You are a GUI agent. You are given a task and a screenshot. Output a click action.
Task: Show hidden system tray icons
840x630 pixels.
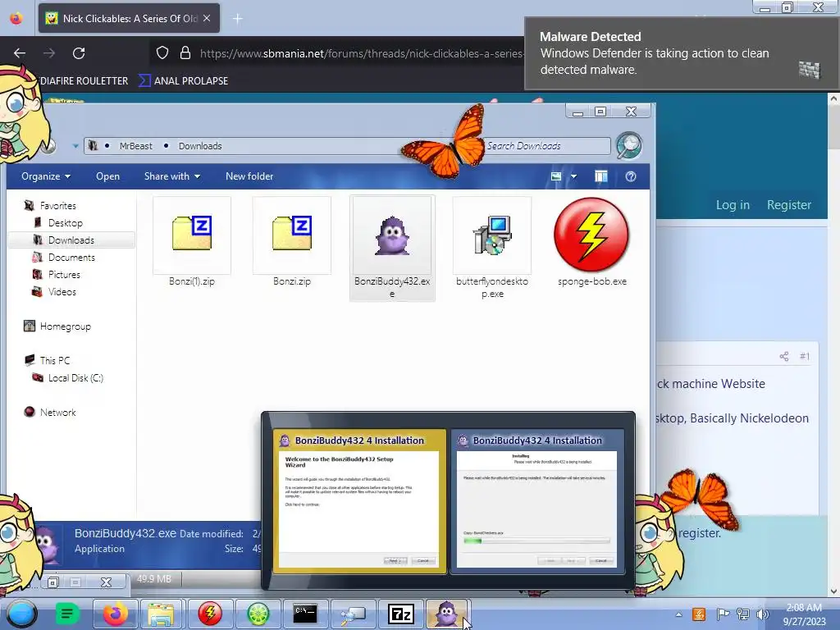click(x=678, y=614)
